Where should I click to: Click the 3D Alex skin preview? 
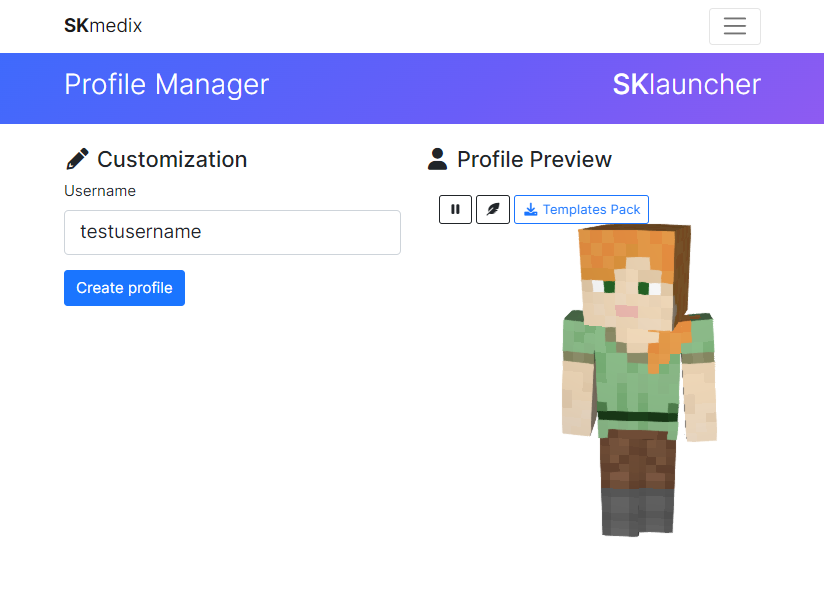(638, 381)
